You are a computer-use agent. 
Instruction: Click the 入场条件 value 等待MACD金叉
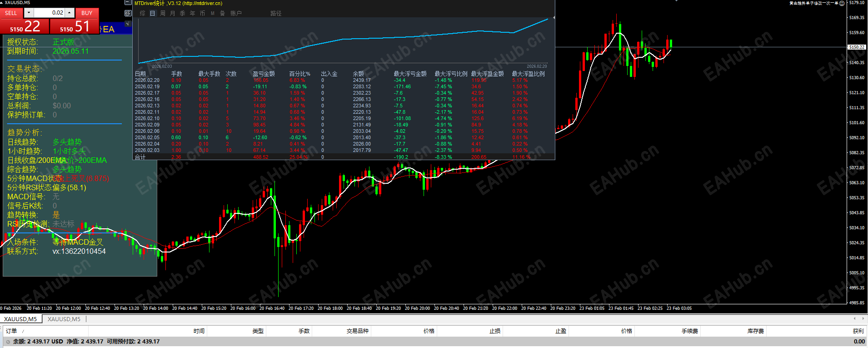[78, 242]
